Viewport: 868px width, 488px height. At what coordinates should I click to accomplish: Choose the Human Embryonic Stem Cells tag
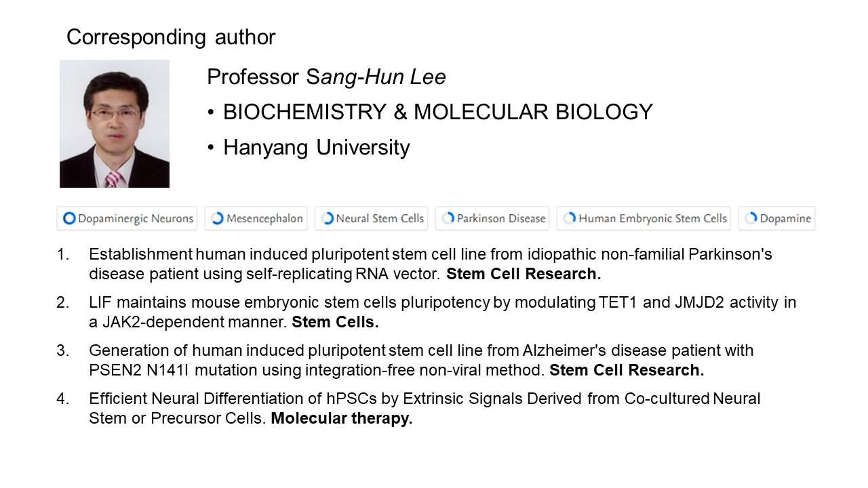coord(644,218)
